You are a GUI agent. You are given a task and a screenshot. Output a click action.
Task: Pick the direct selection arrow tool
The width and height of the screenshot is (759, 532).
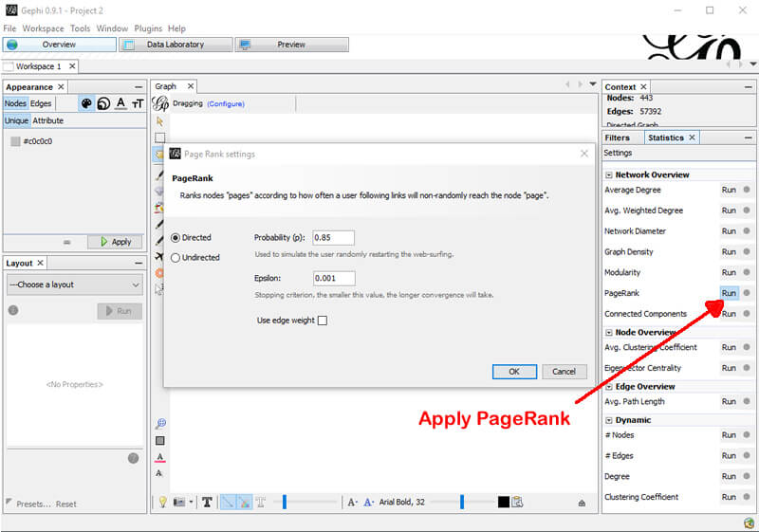click(x=159, y=121)
